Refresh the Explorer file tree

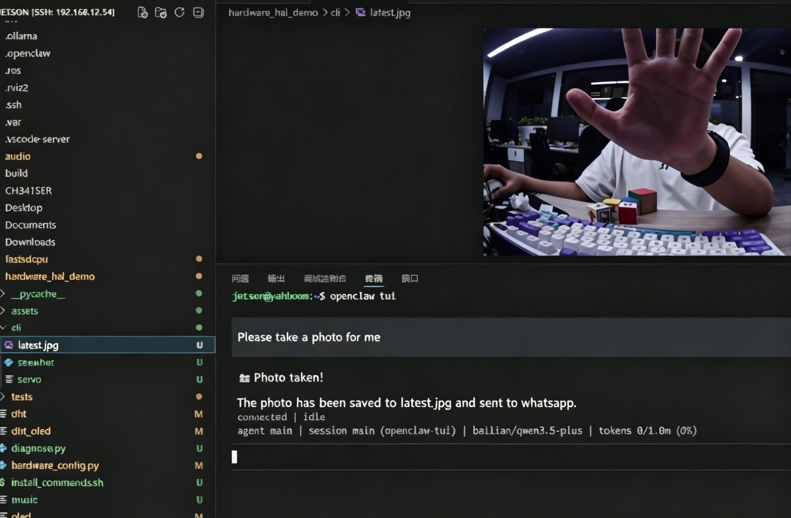179,12
